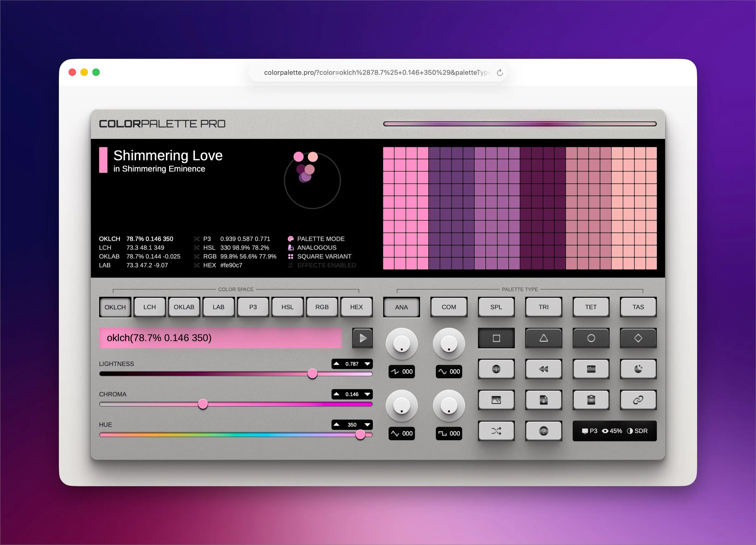Select the diamond palette variant
The image size is (756, 545).
pos(638,338)
